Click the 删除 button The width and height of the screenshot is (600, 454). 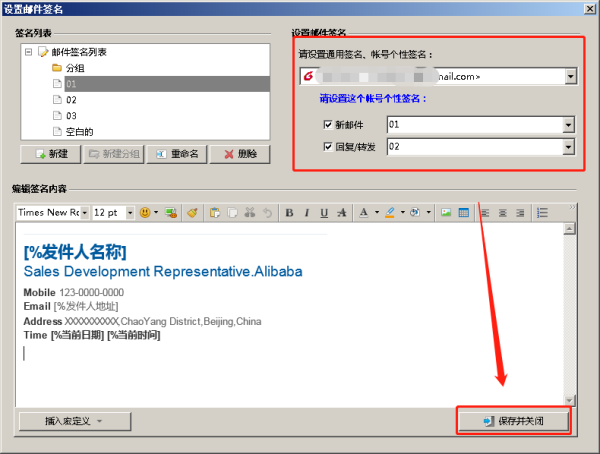point(240,154)
